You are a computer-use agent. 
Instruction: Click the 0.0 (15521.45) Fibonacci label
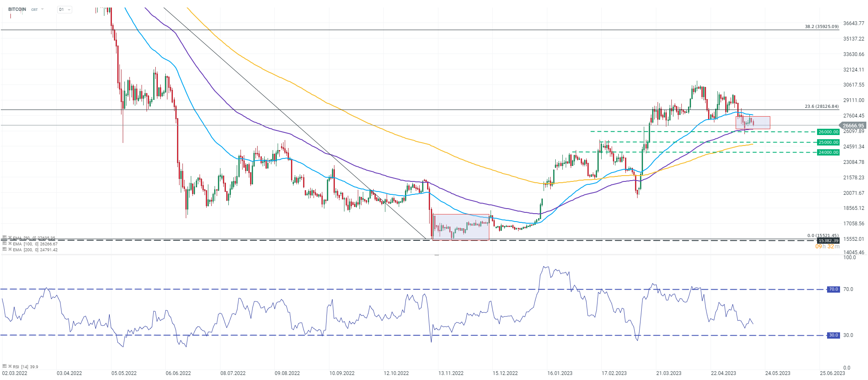point(823,236)
